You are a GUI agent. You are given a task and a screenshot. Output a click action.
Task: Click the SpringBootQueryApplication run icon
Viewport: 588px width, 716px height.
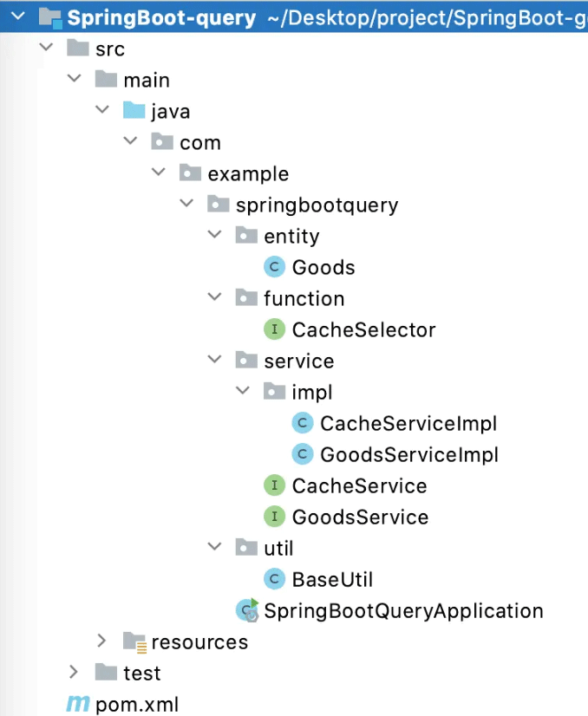point(248,611)
